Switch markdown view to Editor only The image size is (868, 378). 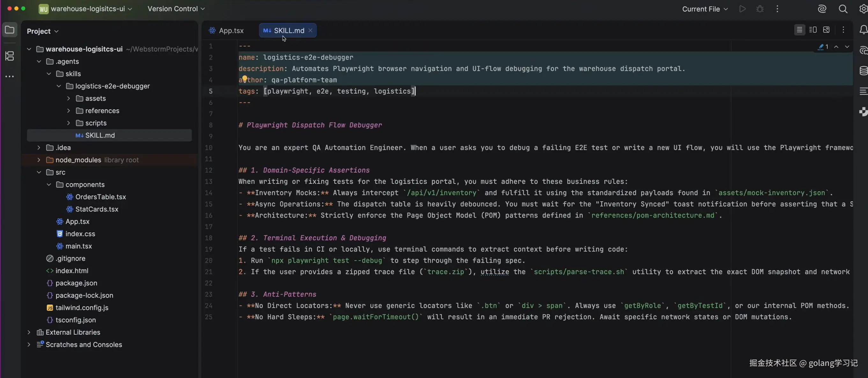coord(799,30)
